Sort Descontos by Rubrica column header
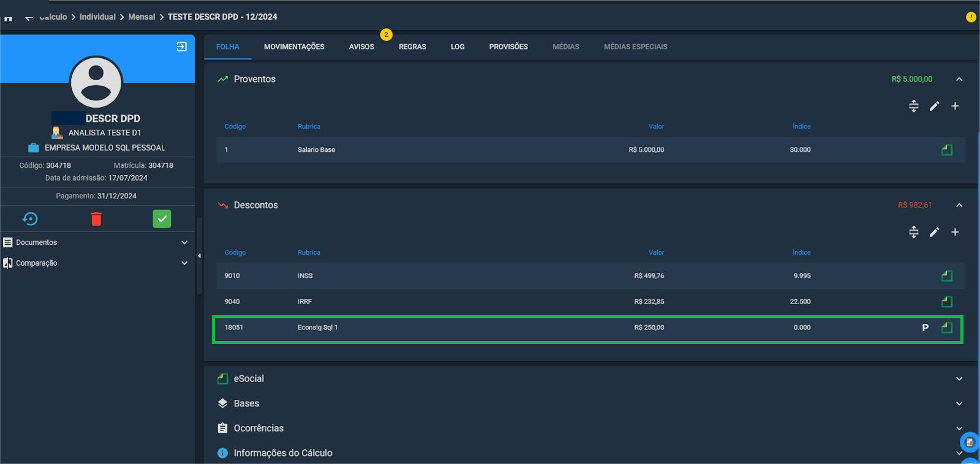The image size is (980, 464). (309, 253)
